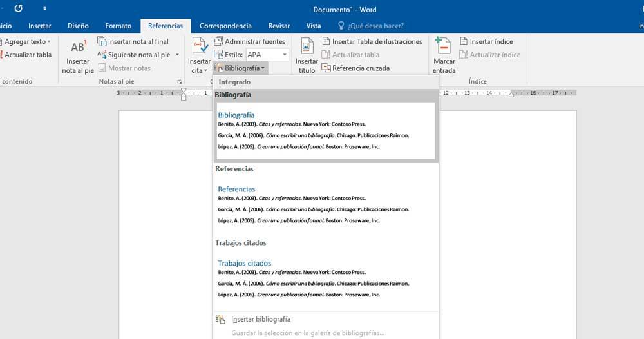Switch to the Revisar tab
Image resolution: width=644 pixels, height=339 pixels.
coord(279,26)
